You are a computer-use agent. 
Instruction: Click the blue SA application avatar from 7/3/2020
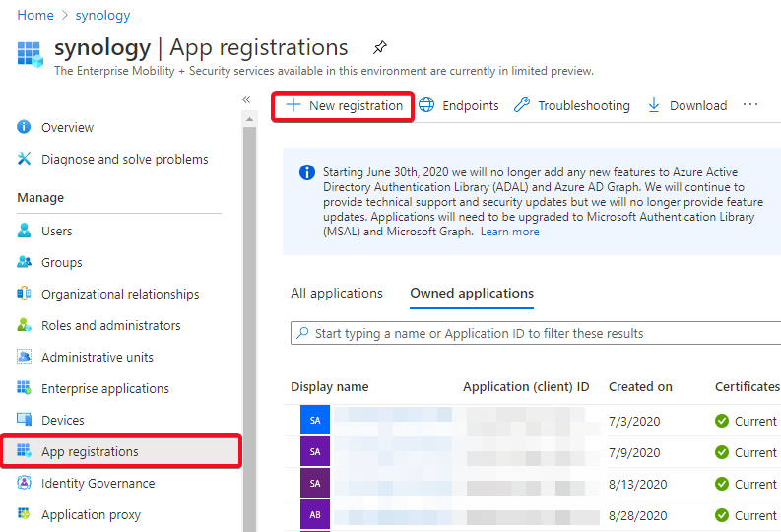(x=315, y=420)
